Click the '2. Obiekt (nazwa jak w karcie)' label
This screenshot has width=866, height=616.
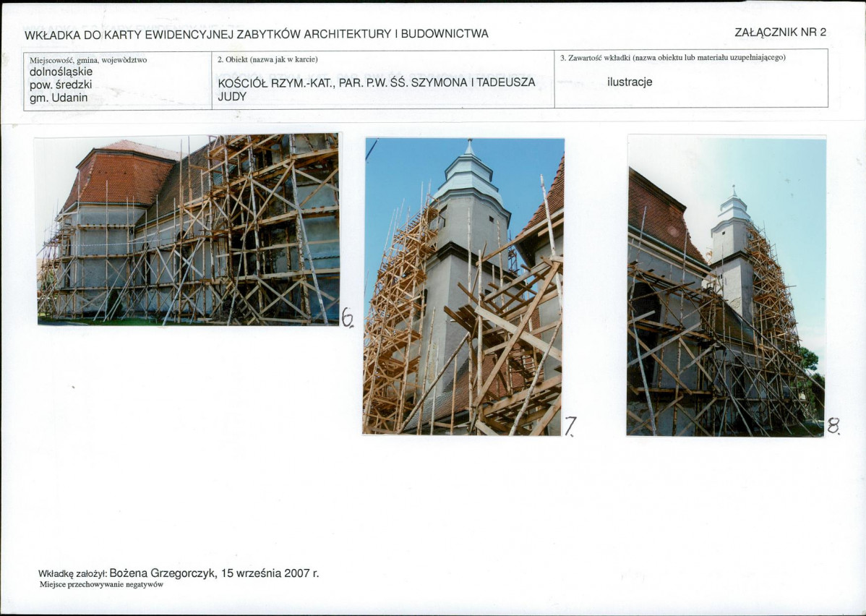click(x=267, y=59)
